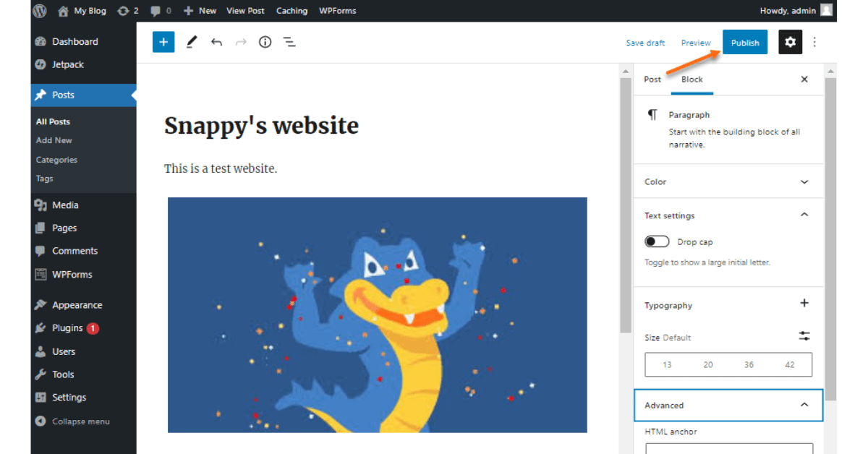Image resolution: width=868 pixels, height=454 pixels.
Task: Open the three-dot Options menu
Action: (814, 42)
